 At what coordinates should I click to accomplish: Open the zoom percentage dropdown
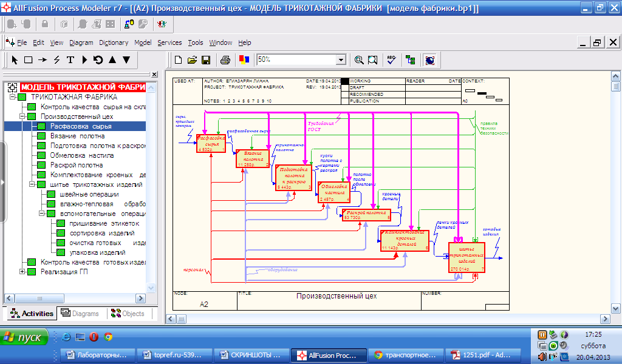point(341,60)
